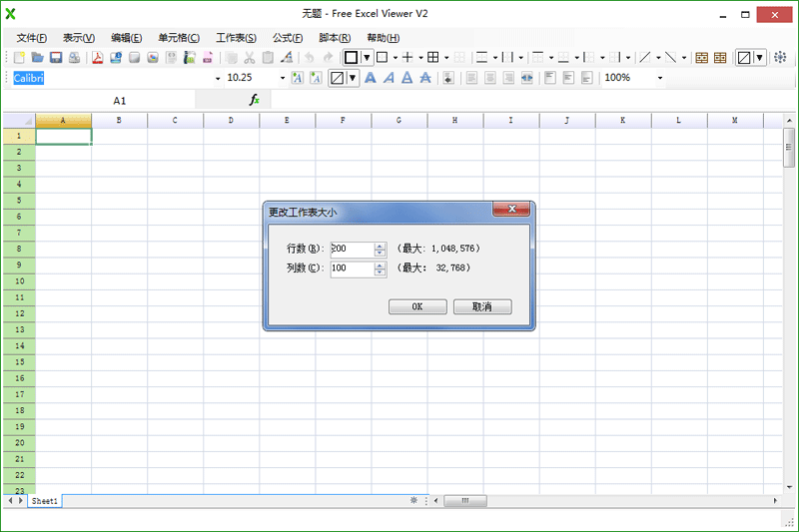The image size is (799, 532).
Task: Click the Paste clipboard icon
Action: click(x=268, y=58)
